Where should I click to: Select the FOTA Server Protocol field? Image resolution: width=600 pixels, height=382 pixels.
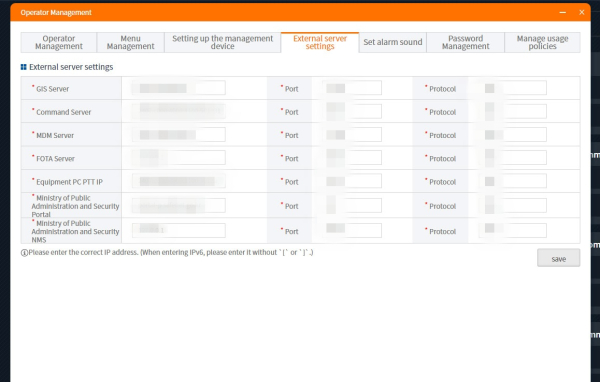(x=513, y=158)
